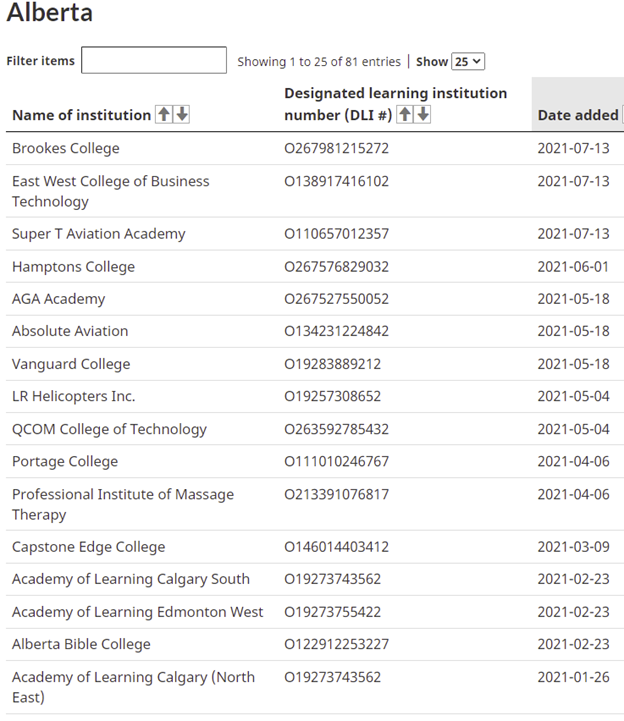This screenshot has height=721, width=624.
Task: Select the Absolute Aviation DLI number
Action: click(x=337, y=331)
